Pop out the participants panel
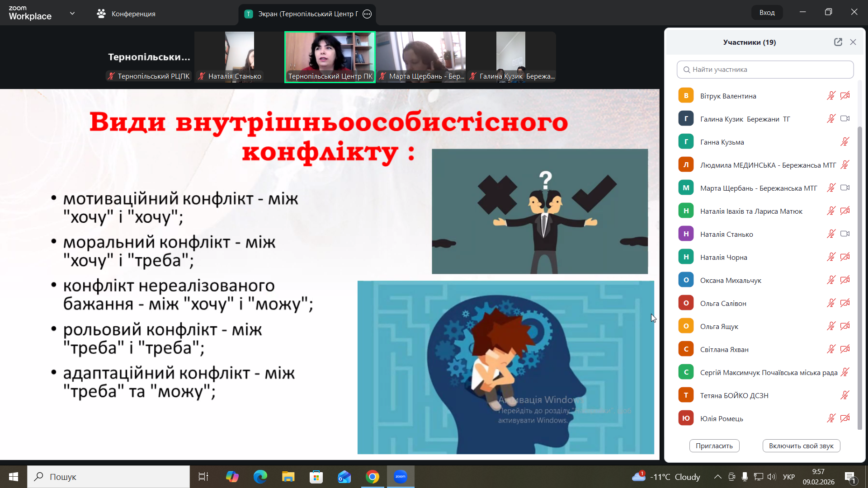The image size is (868, 488). pos(838,42)
